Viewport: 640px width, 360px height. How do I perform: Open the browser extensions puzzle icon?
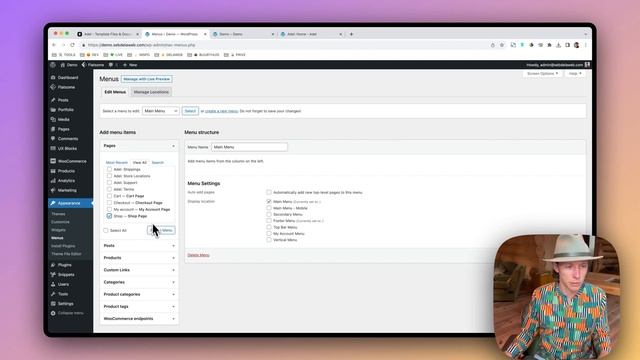click(549, 45)
